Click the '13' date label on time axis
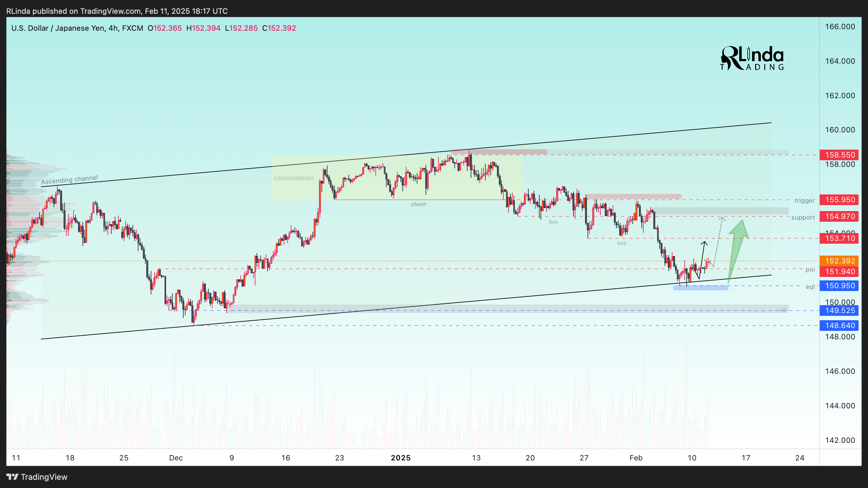Image resolution: width=868 pixels, height=488 pixels. 476,458
